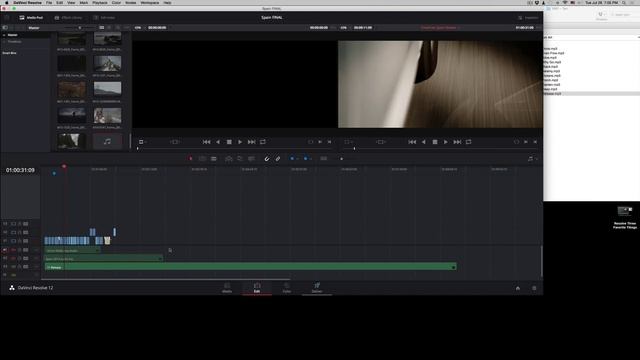Open the Workspace menu
640x360 pixels.
point(150,2)
